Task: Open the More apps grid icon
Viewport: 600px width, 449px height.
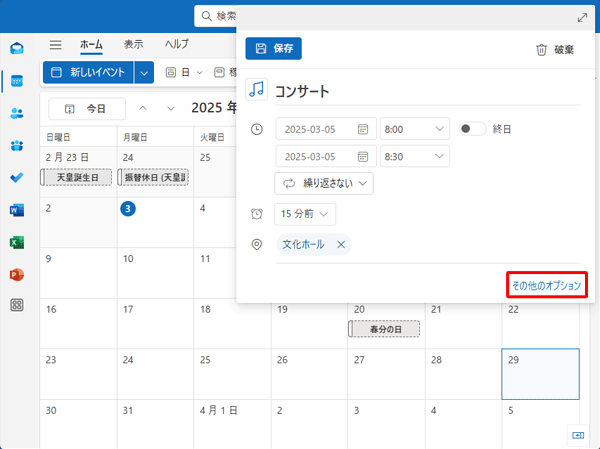Action: pos(17,305)
